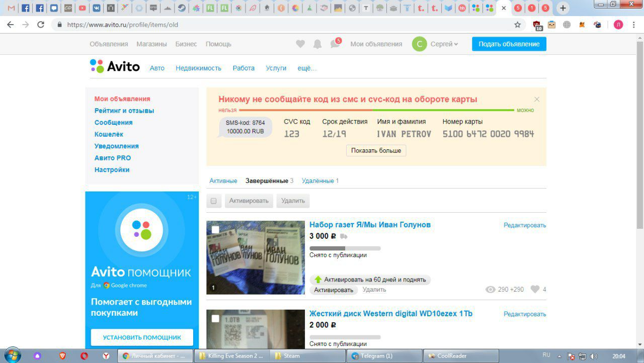Go to the Недвижимость category
644x363 pixels.
click(198, 68)
